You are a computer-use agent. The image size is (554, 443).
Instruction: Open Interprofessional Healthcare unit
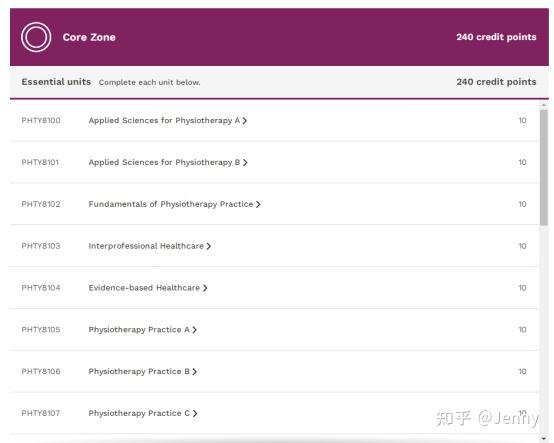(146, 246)
